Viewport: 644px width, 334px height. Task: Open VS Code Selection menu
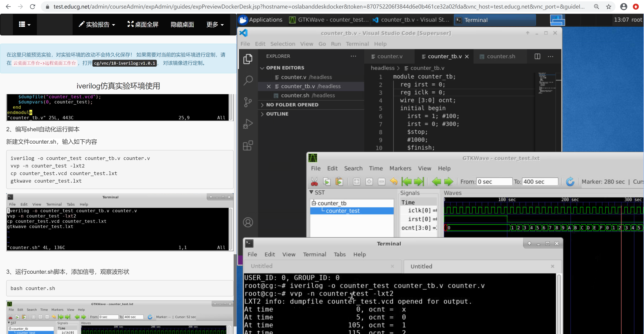(283, 44)
